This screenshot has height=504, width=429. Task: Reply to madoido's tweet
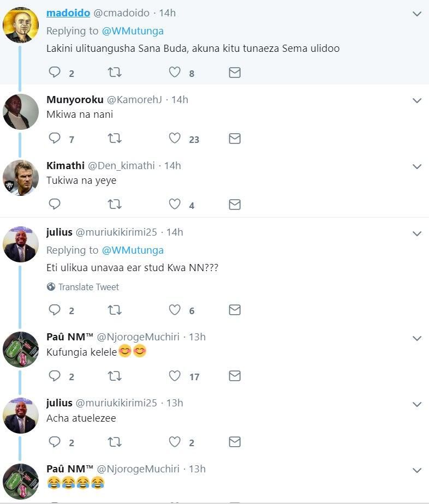[x=55, y=73]
